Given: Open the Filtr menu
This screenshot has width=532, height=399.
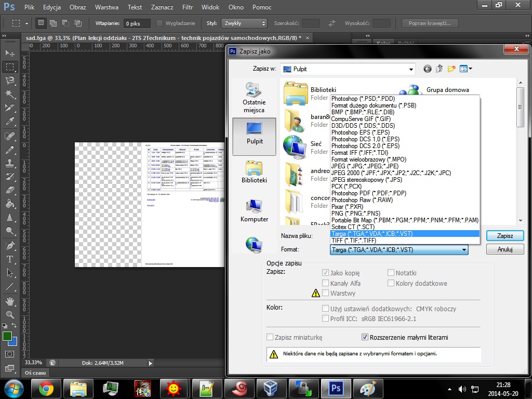Looking at the screenshot, I should pos(187,7).
